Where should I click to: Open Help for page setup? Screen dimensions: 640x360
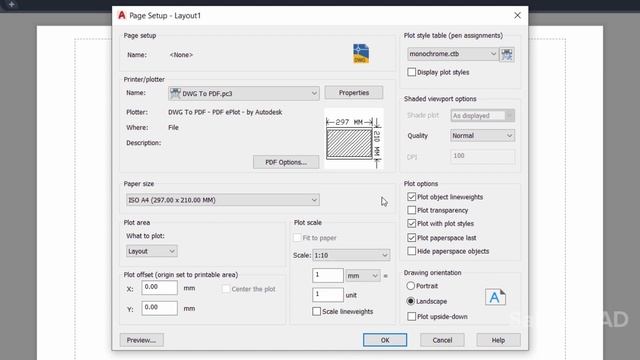(498, 340)
